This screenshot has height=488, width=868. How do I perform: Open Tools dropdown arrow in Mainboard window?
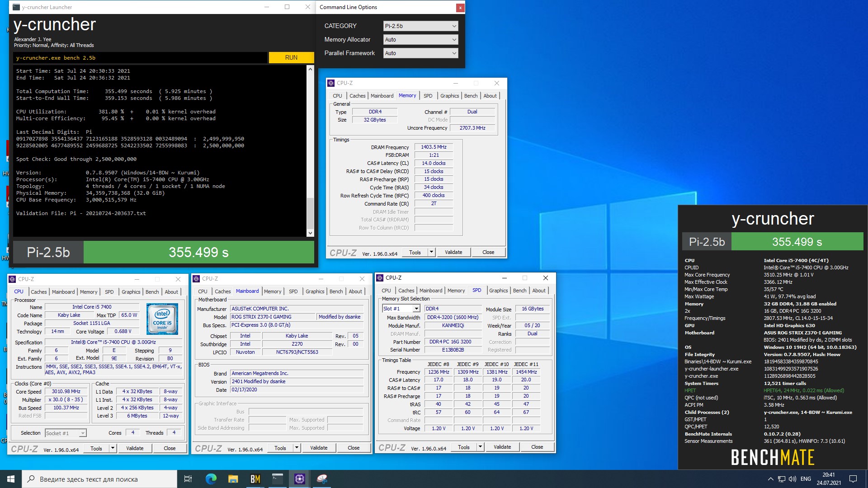coord(297,448)
